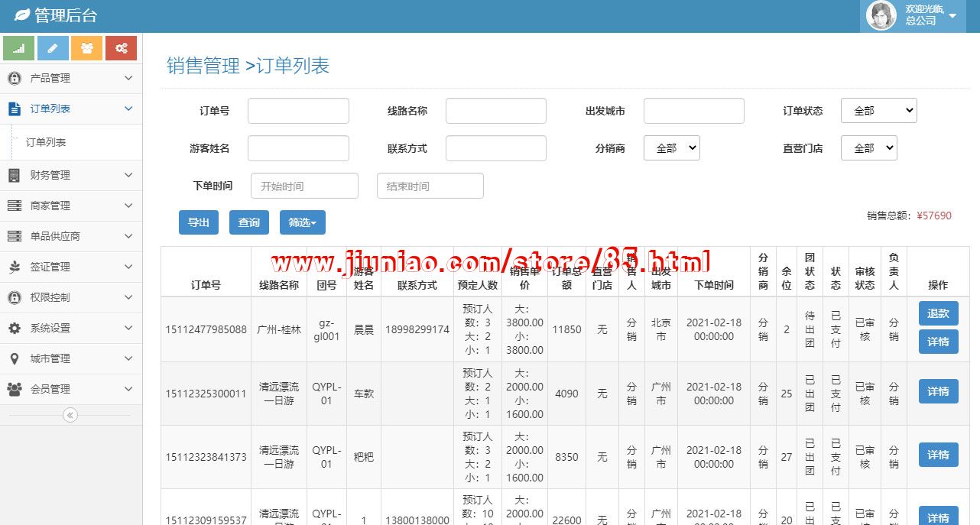
Task: Click 退款 for order 15112477985088
Action: pos(938,313)
